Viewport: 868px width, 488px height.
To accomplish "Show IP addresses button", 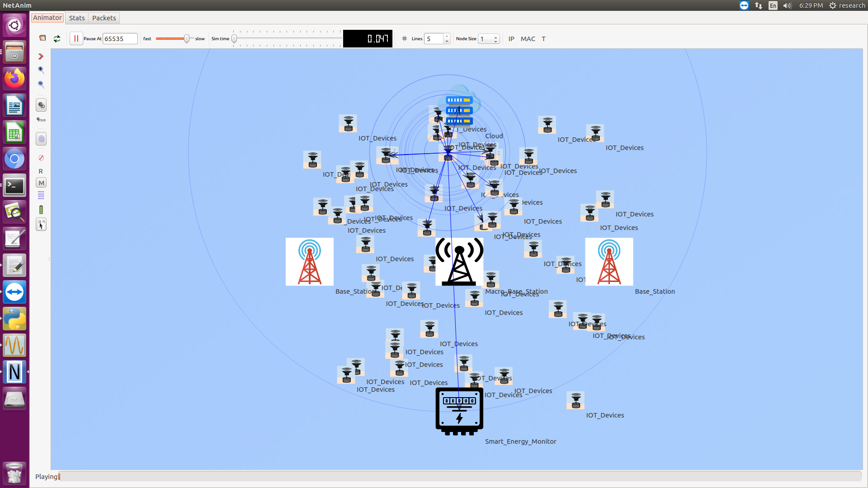I will [511, 39].
